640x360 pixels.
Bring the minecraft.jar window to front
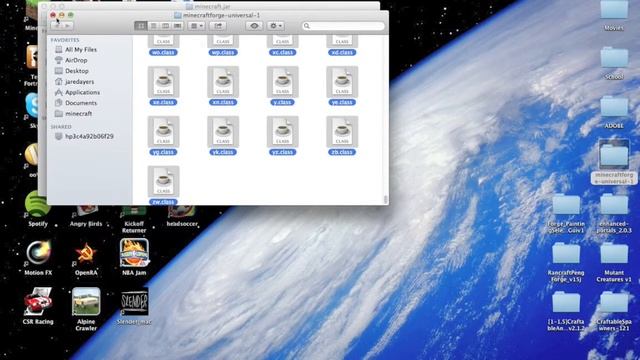pos(212,6)
